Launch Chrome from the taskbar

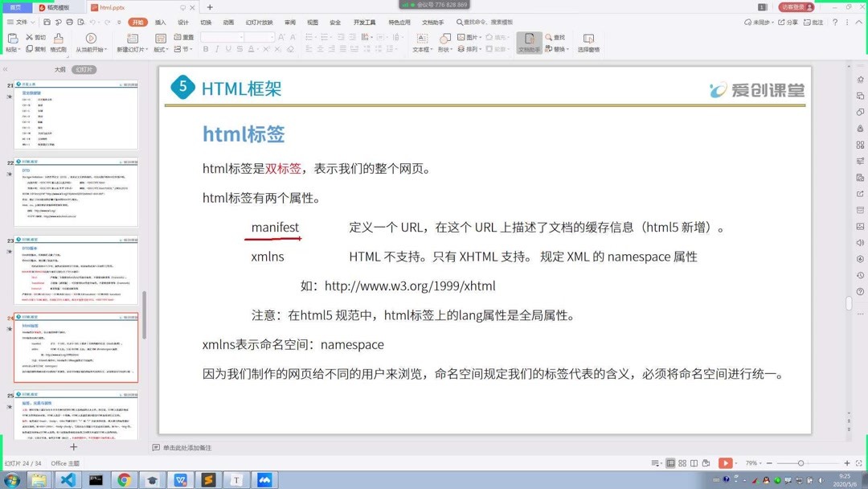124,479
